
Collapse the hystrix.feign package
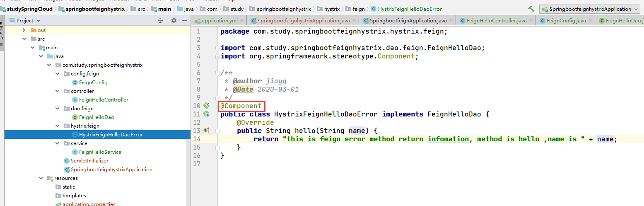(57, 126)
